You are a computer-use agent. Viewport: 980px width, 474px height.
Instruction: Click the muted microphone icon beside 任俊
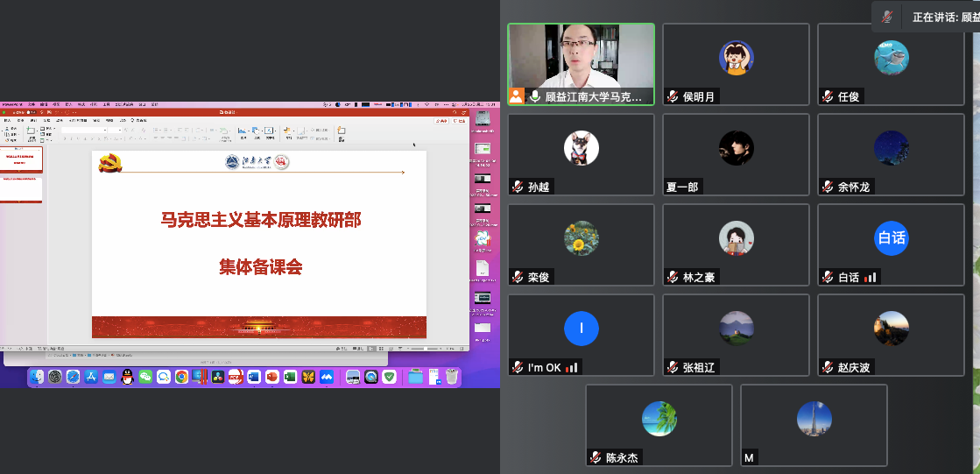[x=827, y=97]
